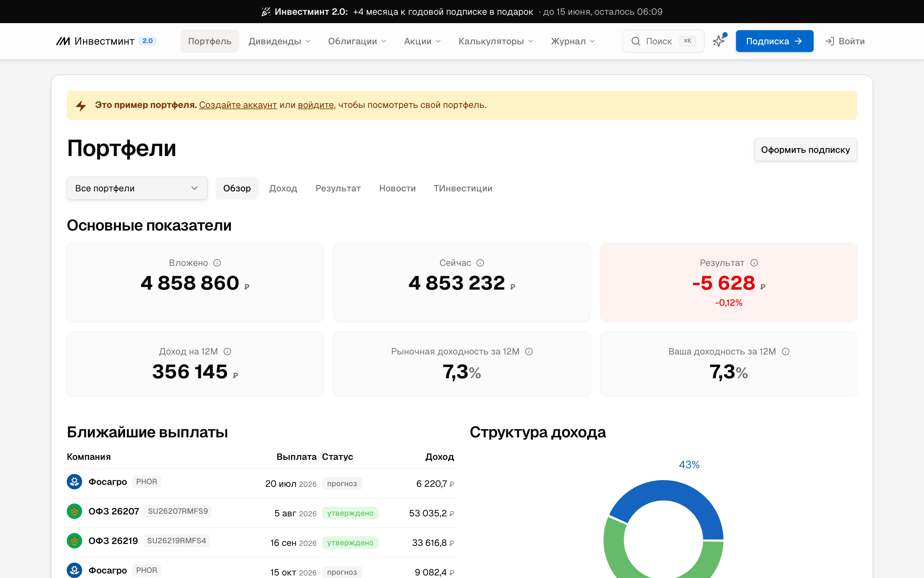Show info tooltip for Доход на 12М
This screenshot has height=578, width=924.
coord(227,352)
